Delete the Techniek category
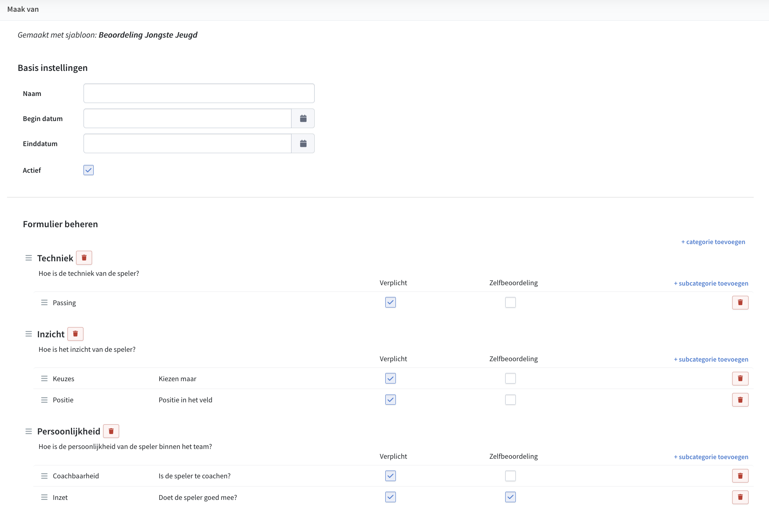 tap(84, 258)
